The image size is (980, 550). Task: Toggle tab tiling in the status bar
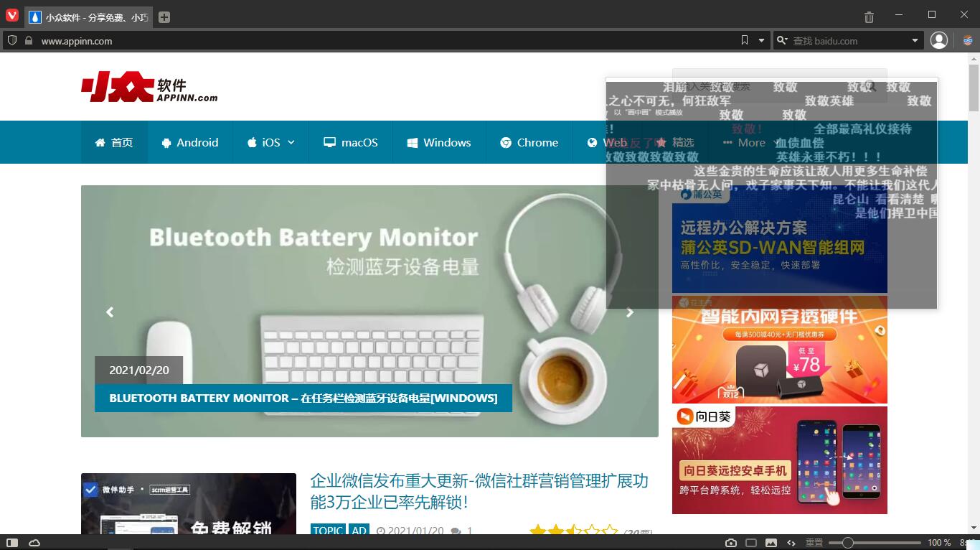(751, 543)
